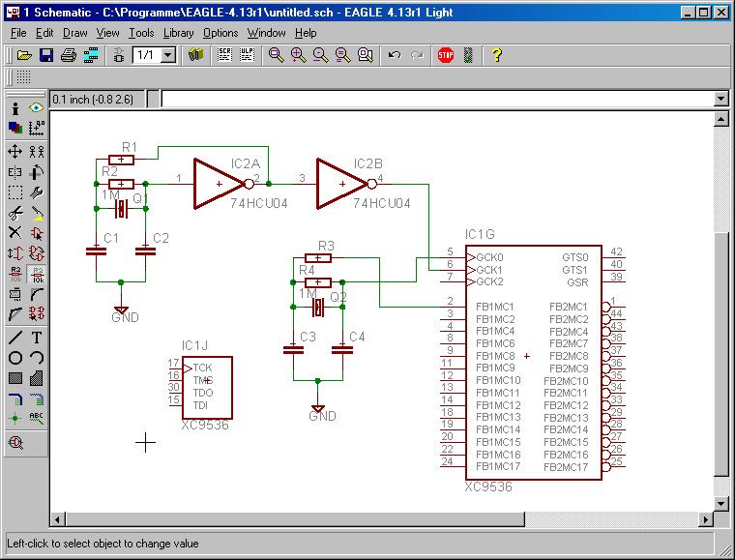Screen dimensions: 735x560
Task: Select the Mark tool
Action: click(36, 128)
